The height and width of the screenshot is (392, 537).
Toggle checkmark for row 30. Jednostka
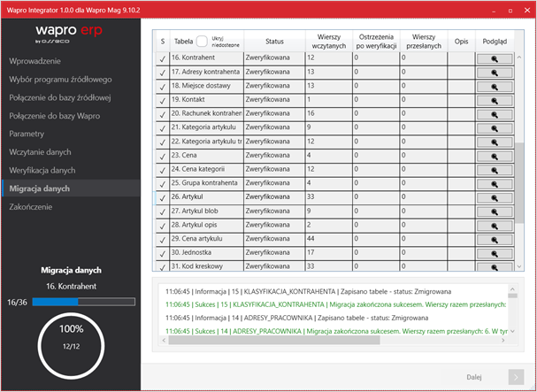(x=162, y=253)
